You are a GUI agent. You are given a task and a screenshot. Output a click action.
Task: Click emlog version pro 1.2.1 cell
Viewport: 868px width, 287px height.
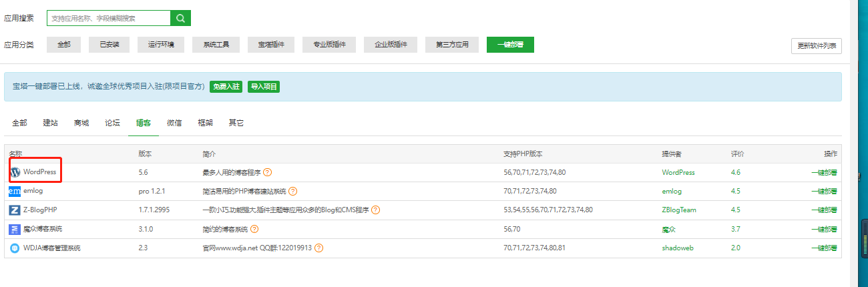pos(152,191)
